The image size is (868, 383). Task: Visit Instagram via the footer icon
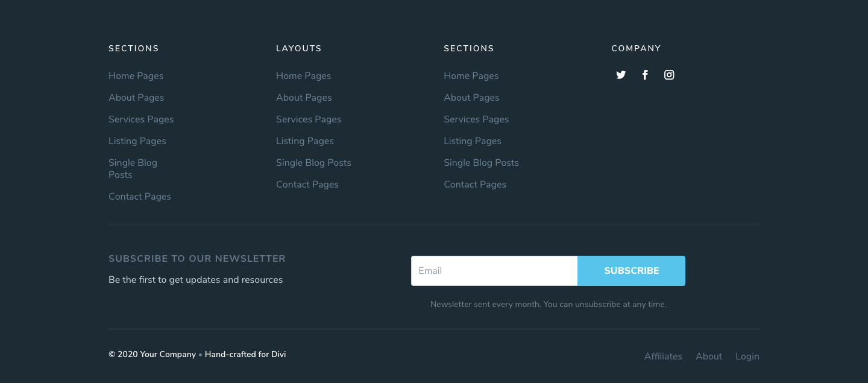click(x=669, y=74)
